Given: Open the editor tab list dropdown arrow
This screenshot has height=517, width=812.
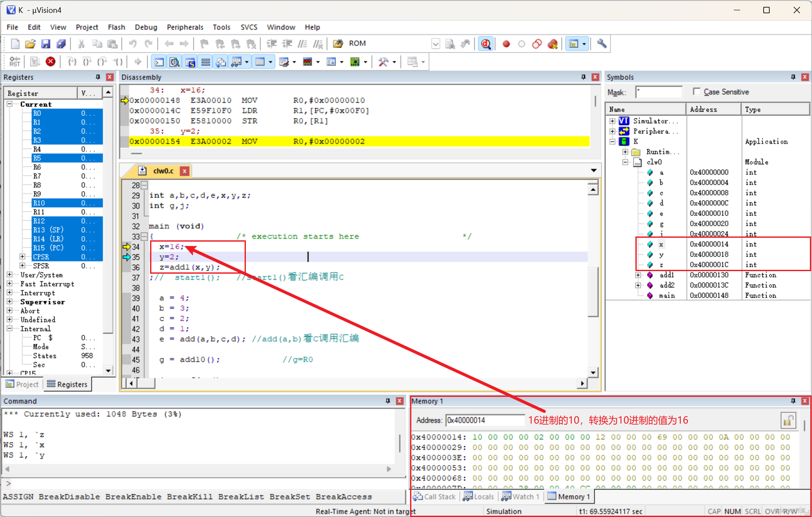Looking at the screenshot, I should coord(593,171).
